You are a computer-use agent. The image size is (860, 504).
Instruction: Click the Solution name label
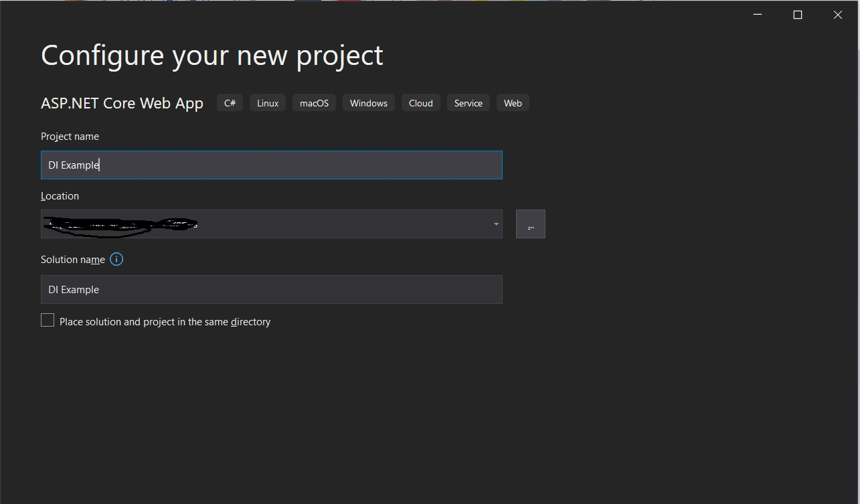pos(73,260)
